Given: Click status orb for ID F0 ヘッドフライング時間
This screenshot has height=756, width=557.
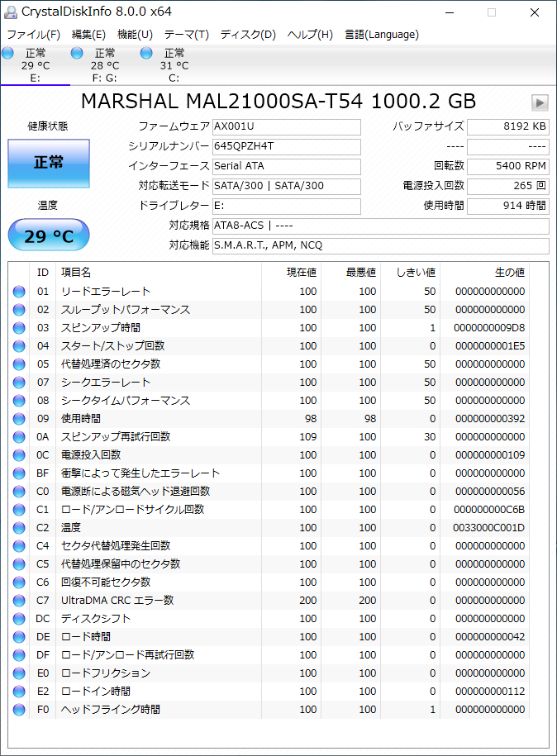Looking at the screenshot, I should (x=19, y=710).
